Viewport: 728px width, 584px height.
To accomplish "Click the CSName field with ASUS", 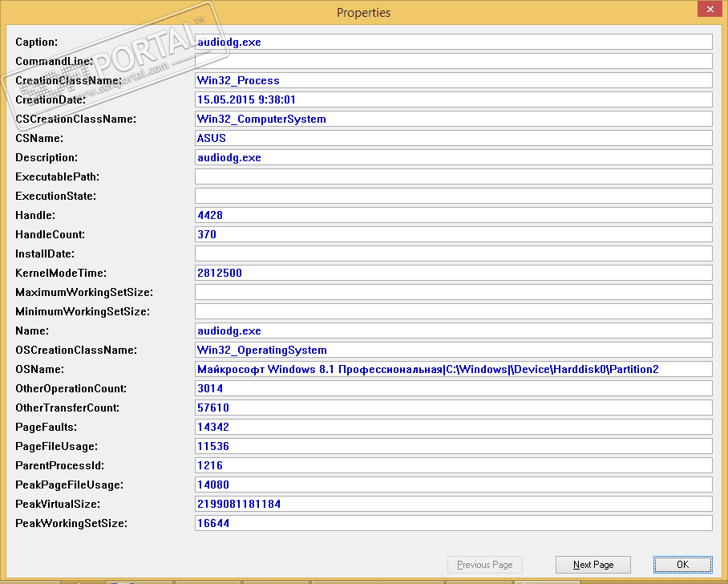I will point(454,138).
